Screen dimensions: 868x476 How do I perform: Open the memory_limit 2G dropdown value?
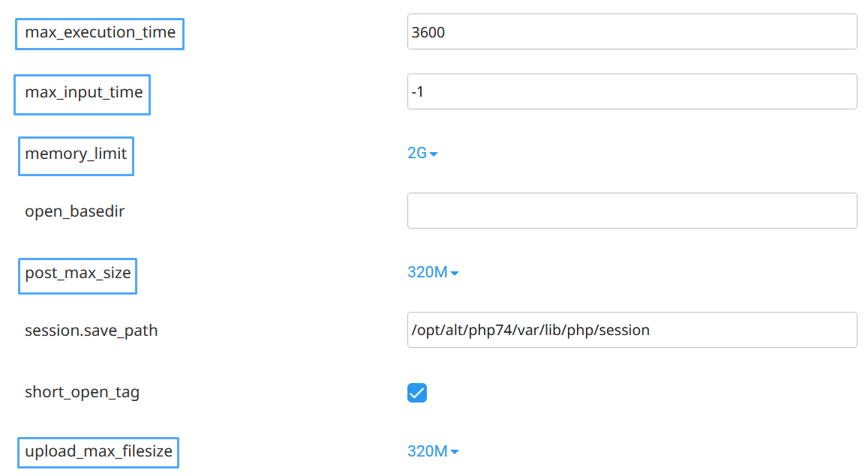[417, 154]
